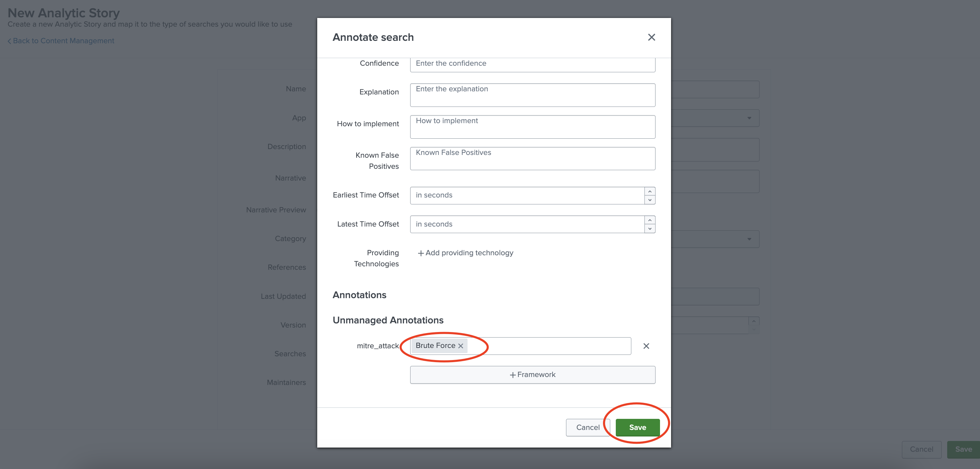
Task: Increase Earliest Time Offset with up arrow
Action: click(x=650, y=192)
